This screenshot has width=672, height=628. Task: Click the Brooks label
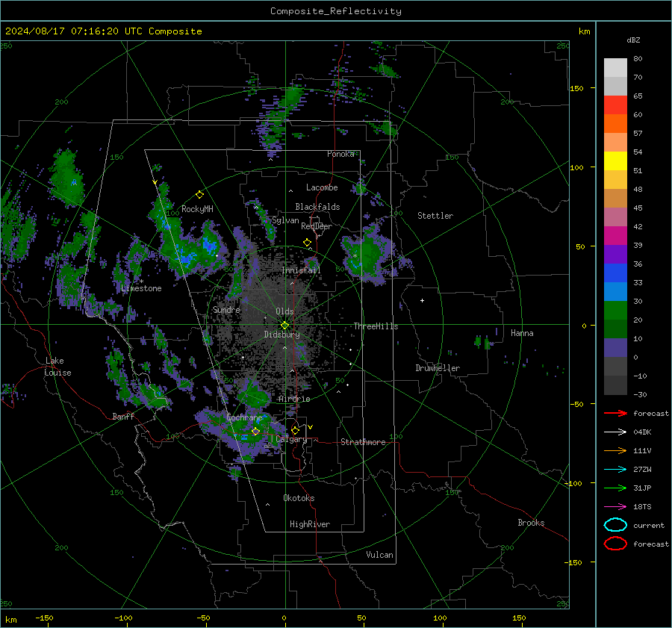point(531,523)
